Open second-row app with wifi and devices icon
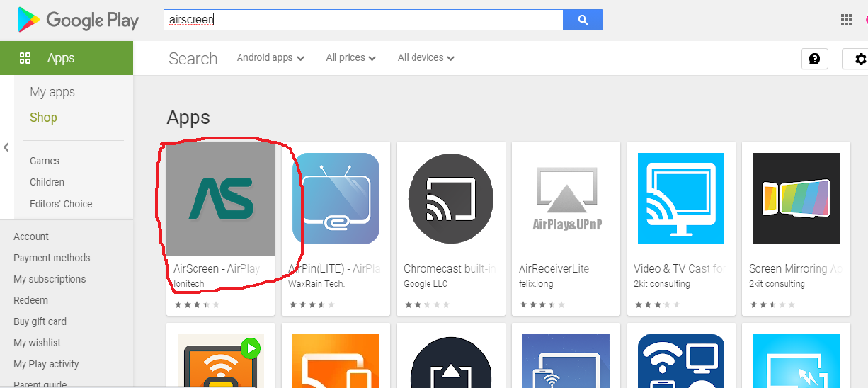Screen dimensions: 868x388 point(681,361)
